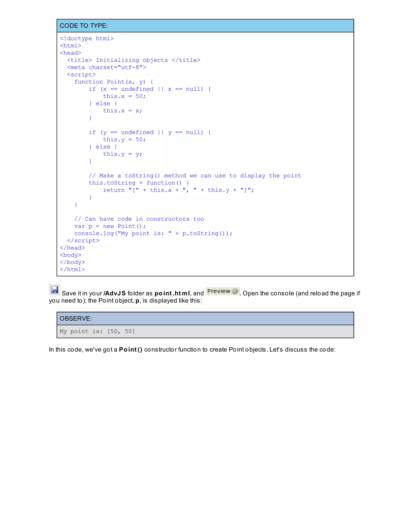
Task: Click the comment 'Make a toString() method'
Action: click(x=195, y=176)
